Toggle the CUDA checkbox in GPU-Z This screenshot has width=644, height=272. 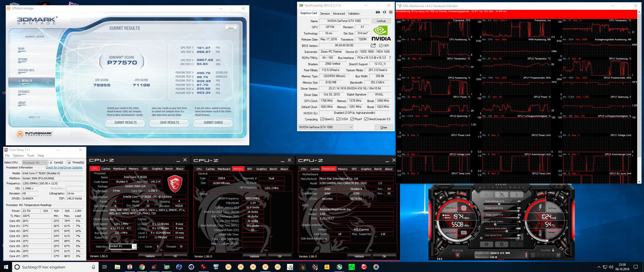click(338, 119)
